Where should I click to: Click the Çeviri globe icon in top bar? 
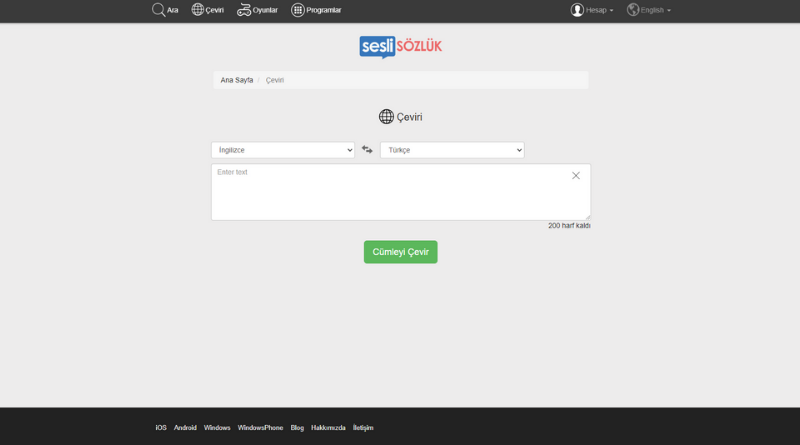pos(197,9)
